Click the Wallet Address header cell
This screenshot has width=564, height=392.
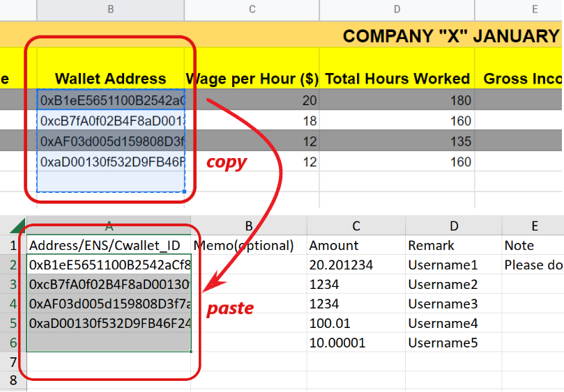[110, 68]
